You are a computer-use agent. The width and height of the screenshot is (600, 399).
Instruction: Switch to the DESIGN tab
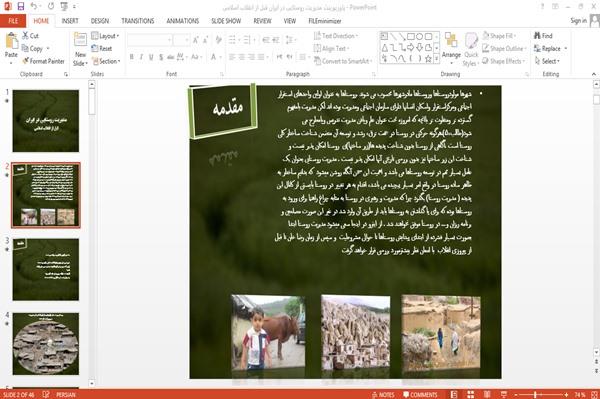(99, 21)
